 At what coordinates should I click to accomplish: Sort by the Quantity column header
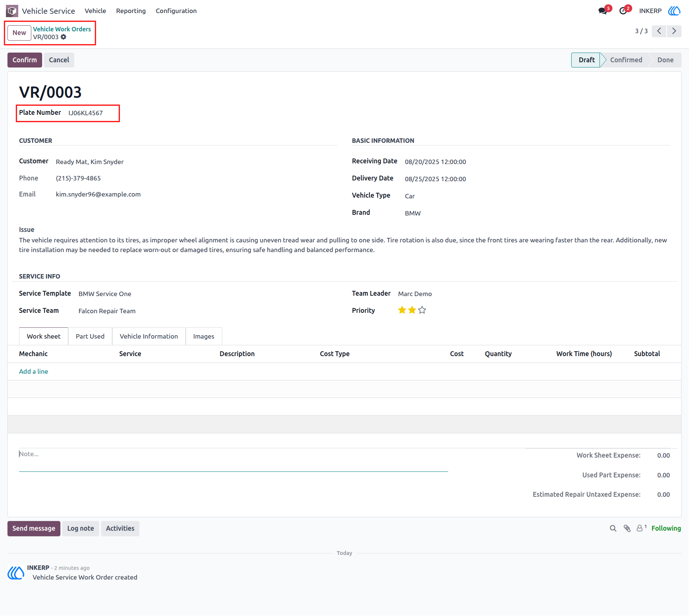pos(498,354)
